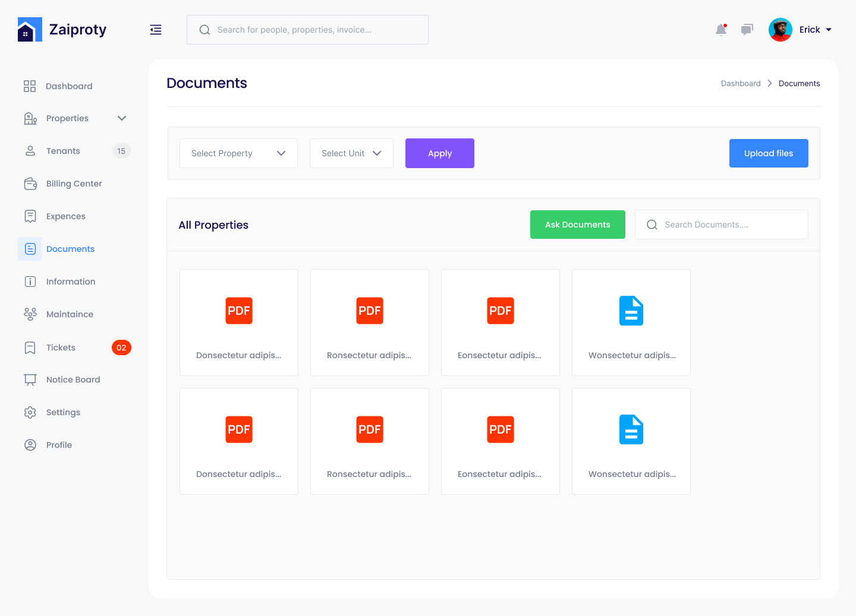Click blue document icon of first-row Wonsectetur file

point(631,311)
